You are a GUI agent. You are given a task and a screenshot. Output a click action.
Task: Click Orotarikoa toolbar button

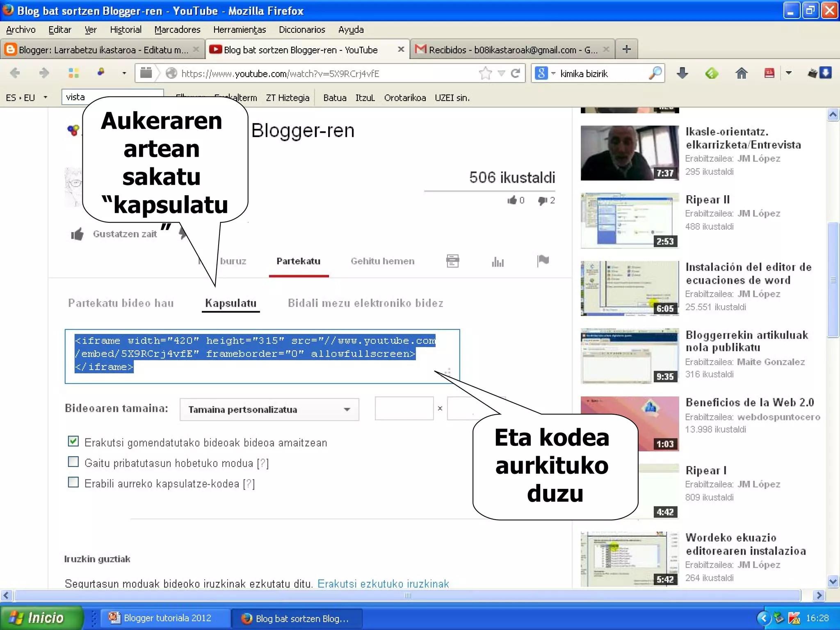(405, 98)
